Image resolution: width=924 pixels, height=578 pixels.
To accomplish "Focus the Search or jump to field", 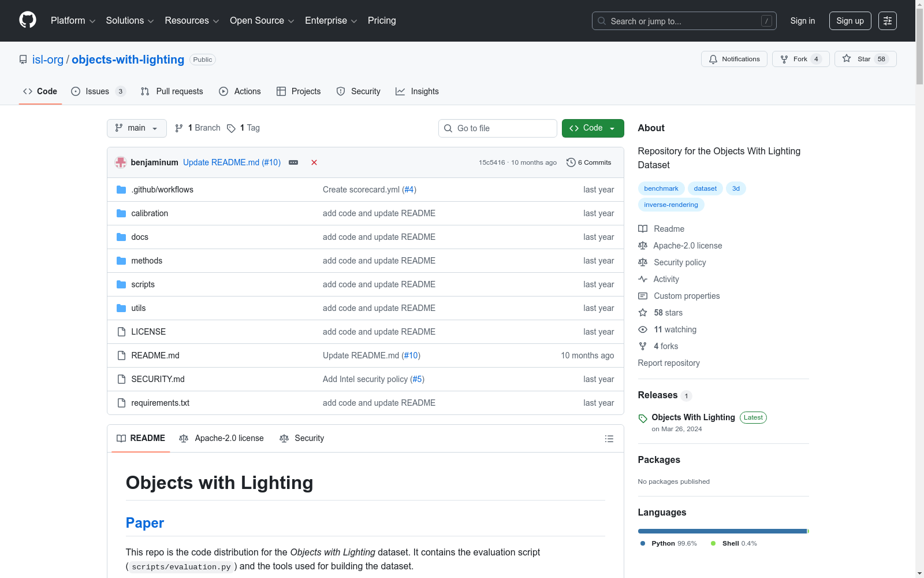I will point(684,21).
